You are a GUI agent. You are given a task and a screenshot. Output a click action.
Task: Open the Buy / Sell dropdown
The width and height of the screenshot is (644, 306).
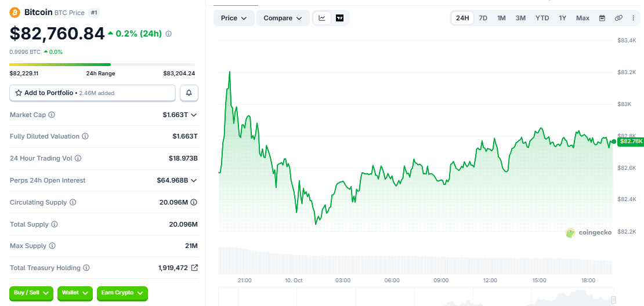tap(31, 293)
